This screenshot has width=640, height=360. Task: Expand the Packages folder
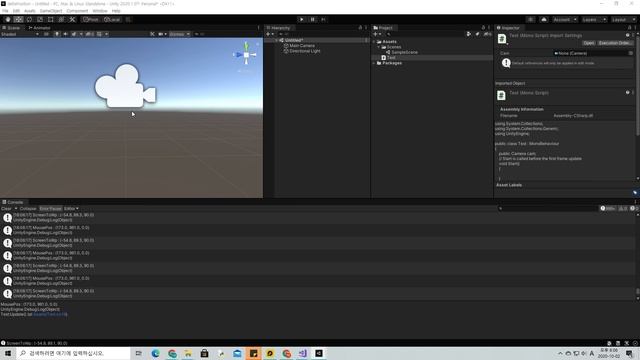click(374, 63)
